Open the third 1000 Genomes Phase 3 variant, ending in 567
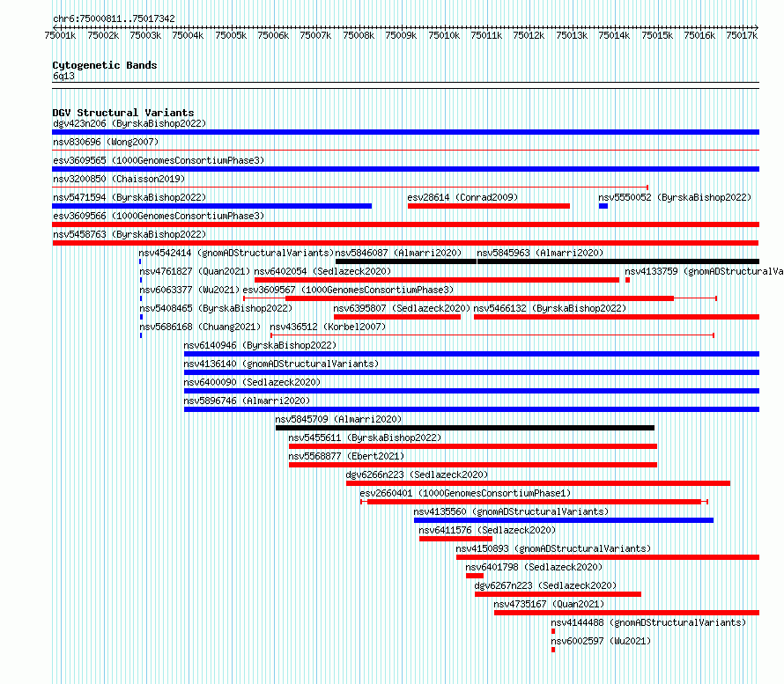The height and width of the screenshot is (684, 784). [348, 290]
